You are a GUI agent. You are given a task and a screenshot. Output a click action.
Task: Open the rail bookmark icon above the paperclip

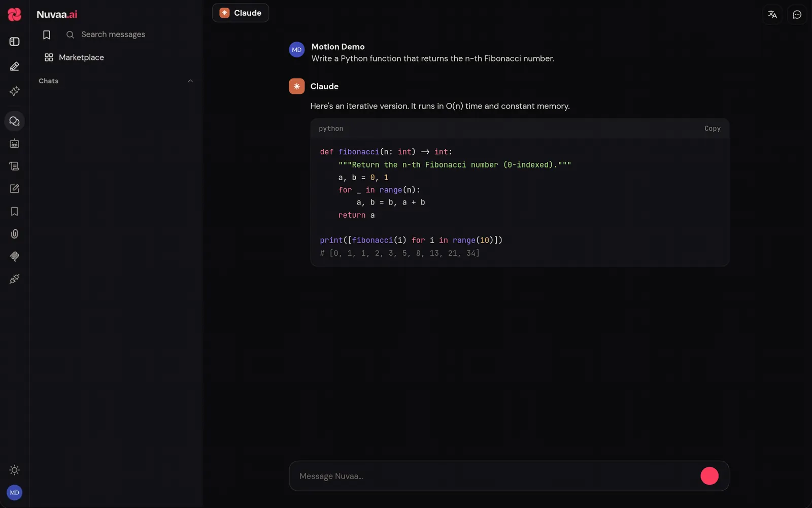point(15,211)
